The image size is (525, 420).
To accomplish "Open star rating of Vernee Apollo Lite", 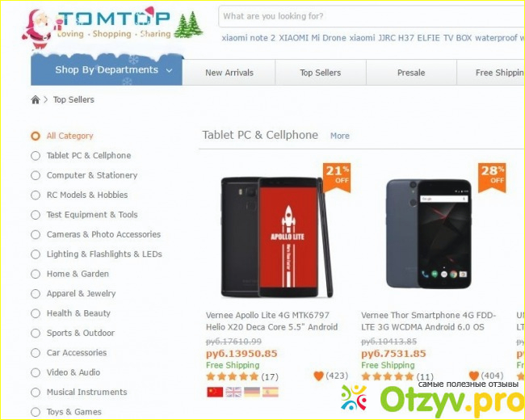I will pos(233,376).
